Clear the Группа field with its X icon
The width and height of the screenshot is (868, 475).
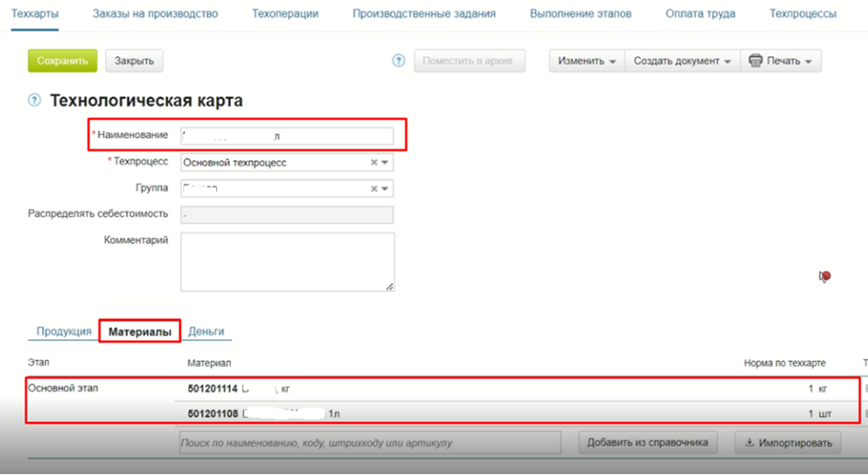tap(373, 188)
